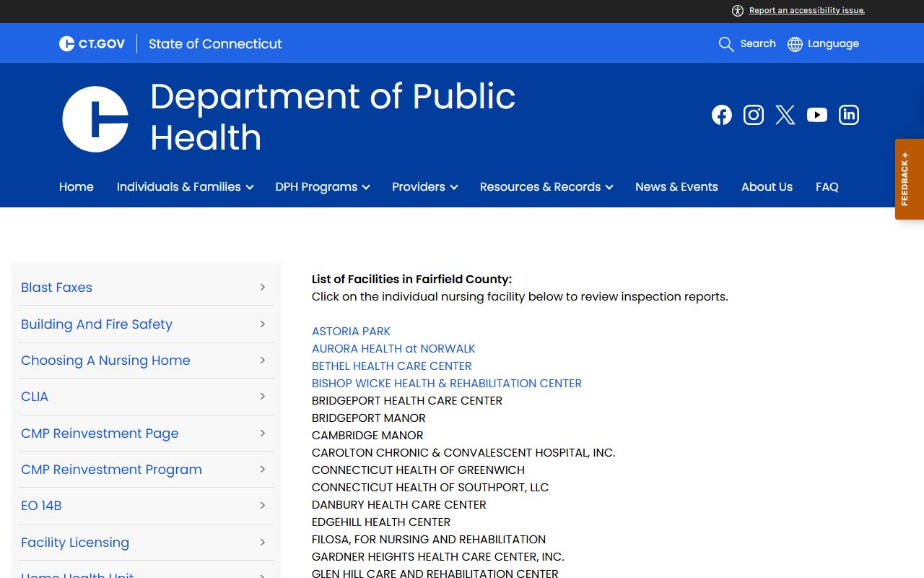Expand chevron beside Building And Fire Safety
The height and width of the screenshot is (578, 924).
tap(263, 324)
